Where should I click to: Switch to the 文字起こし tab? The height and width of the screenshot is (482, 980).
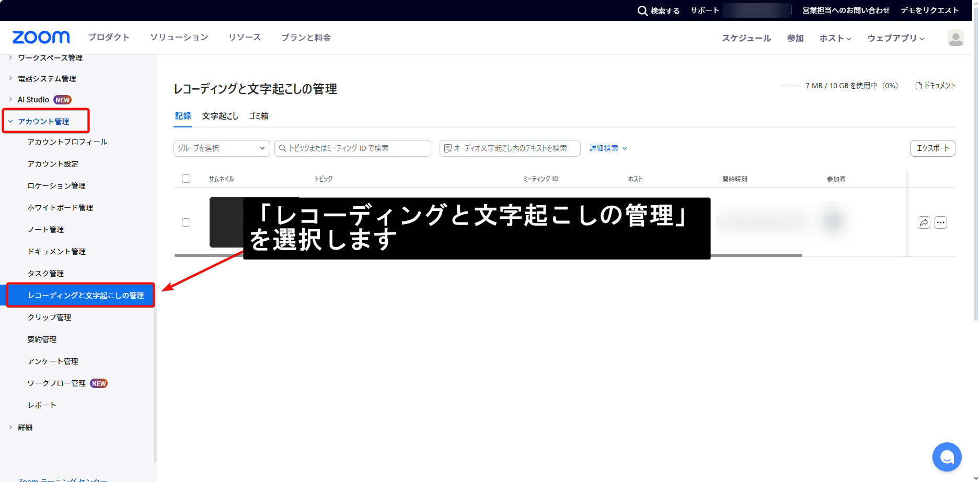220,116
